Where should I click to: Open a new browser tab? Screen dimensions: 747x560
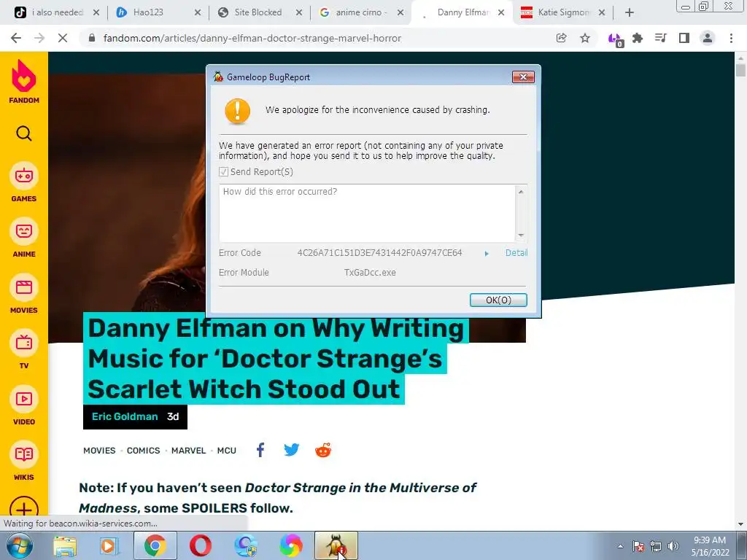coord(630,12)
